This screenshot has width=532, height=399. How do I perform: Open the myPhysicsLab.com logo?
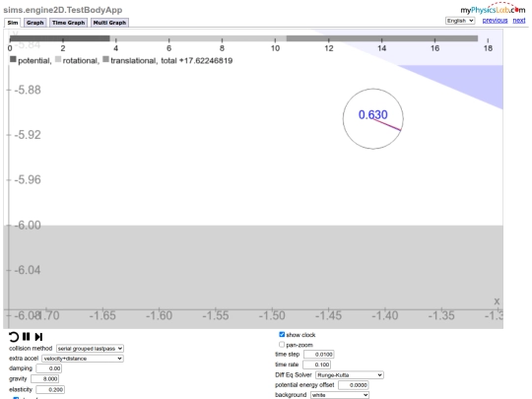pyautogui.click(x=493, y=9)
